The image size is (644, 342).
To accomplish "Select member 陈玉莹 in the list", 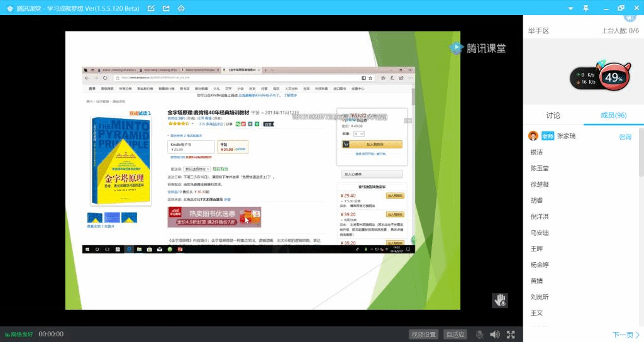I will pos(540,168).
